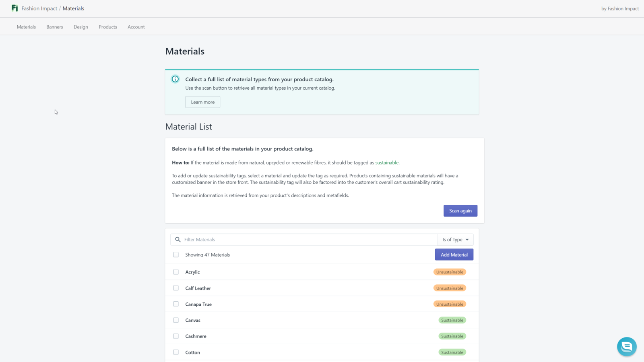644x362 pixels.
Task: Expand the Is of Type dropdown
Action: coord(455,240)
